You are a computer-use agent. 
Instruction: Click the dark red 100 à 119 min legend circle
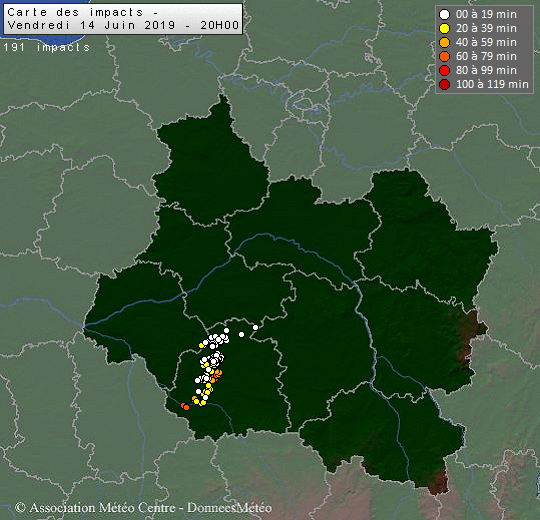tap(444, 84)
